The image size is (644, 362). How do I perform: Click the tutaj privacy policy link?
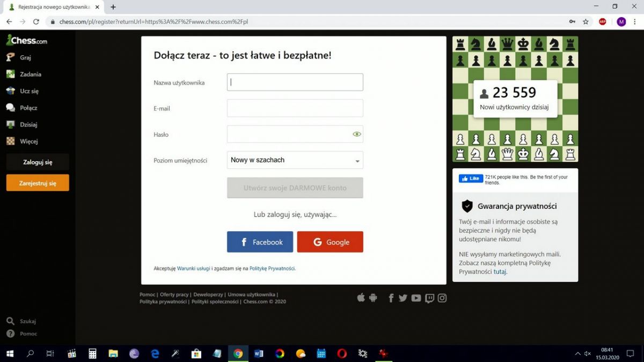click(x=500, y=272)
